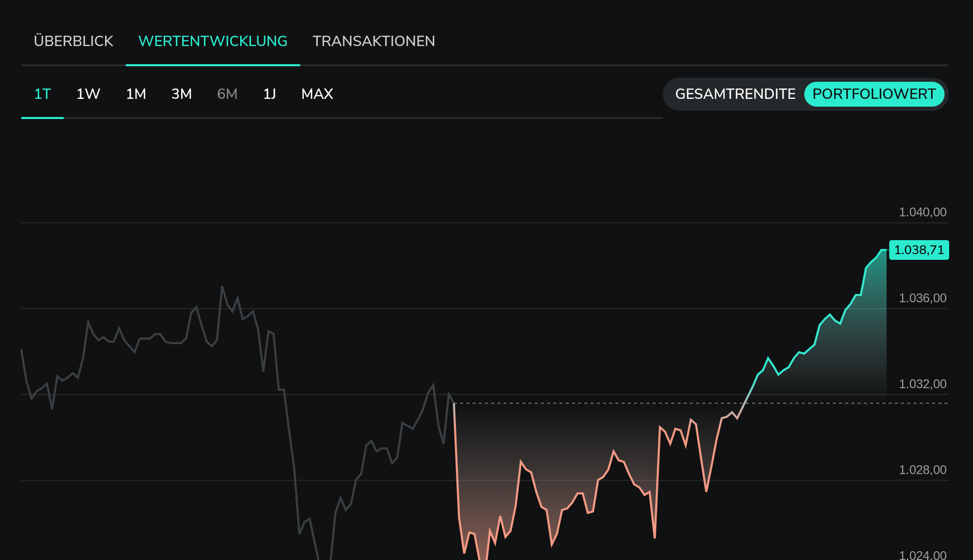Image resolution: width=973 pixels, height=560 pixels.
Task: Click the 1.036,00 axis label
Action: pos(922,298)
